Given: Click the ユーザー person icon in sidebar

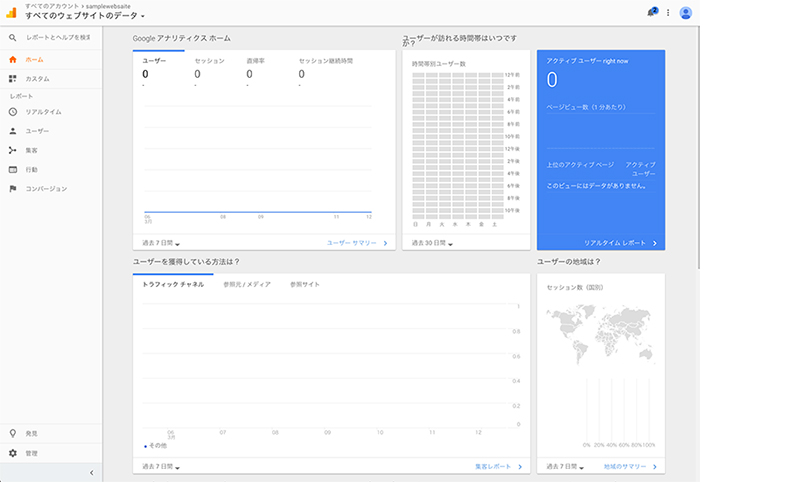Looking at the screenshot, I should point(13,131).
